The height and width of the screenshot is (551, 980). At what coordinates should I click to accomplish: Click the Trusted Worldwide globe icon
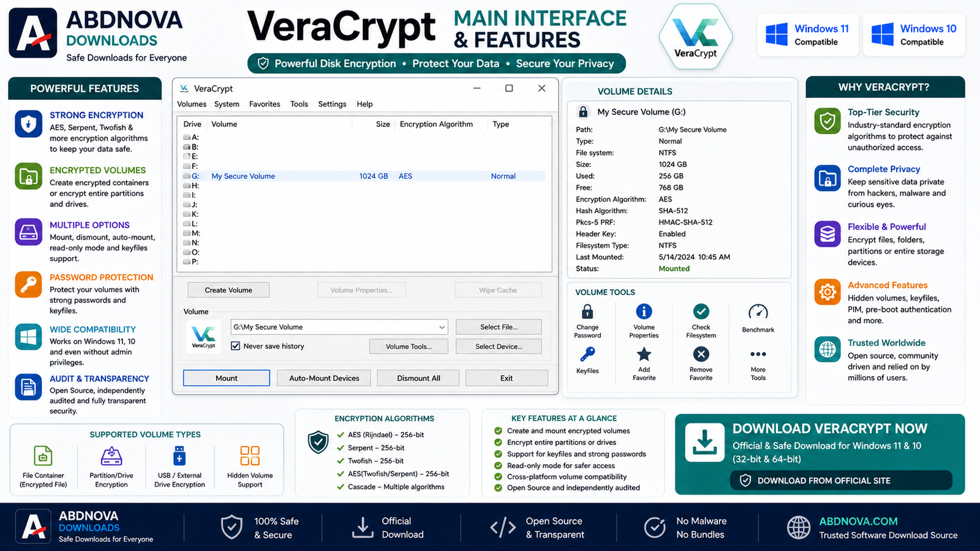(827, 350)
